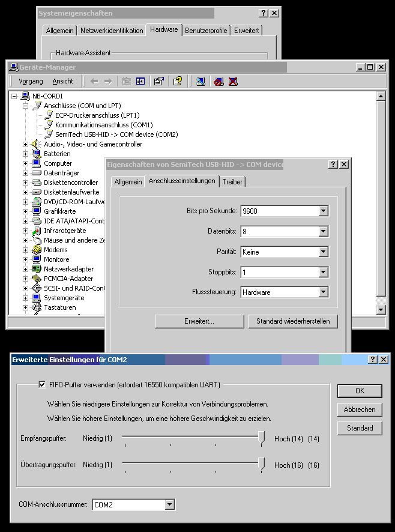Click the Netzwerkadapter icon
The image size is (395, 532).
(36, 269)
